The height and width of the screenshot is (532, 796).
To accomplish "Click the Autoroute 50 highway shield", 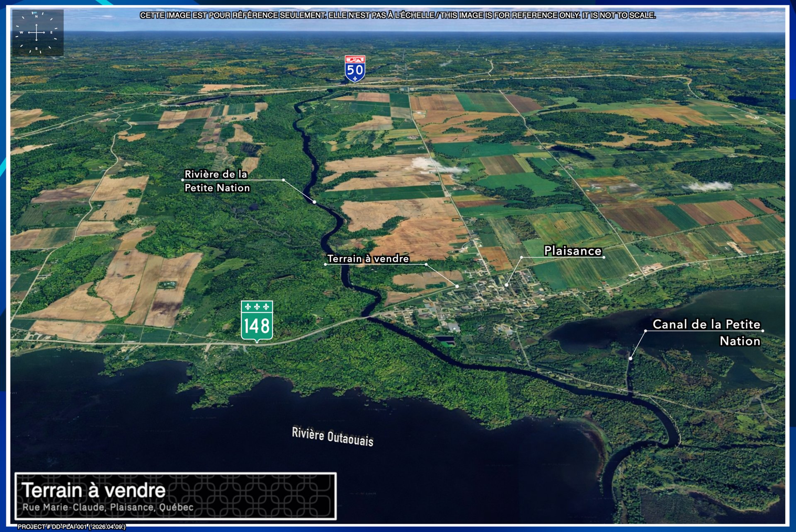I will (x=355, y=69).
